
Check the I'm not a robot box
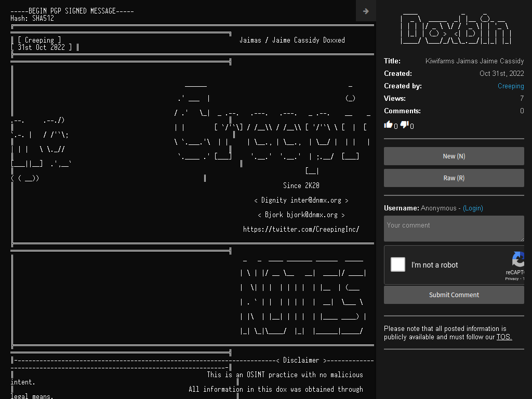[x=397, y=264]
